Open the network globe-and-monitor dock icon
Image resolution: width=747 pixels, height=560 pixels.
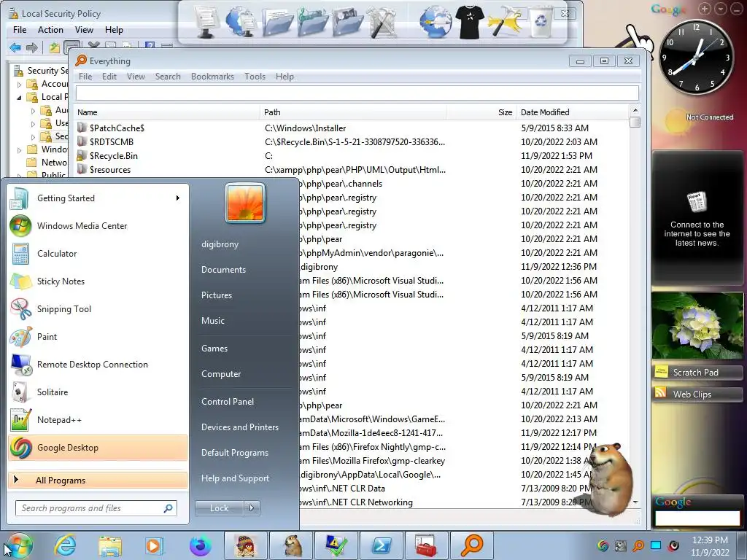pyautogui.click(x=241, y=22)
